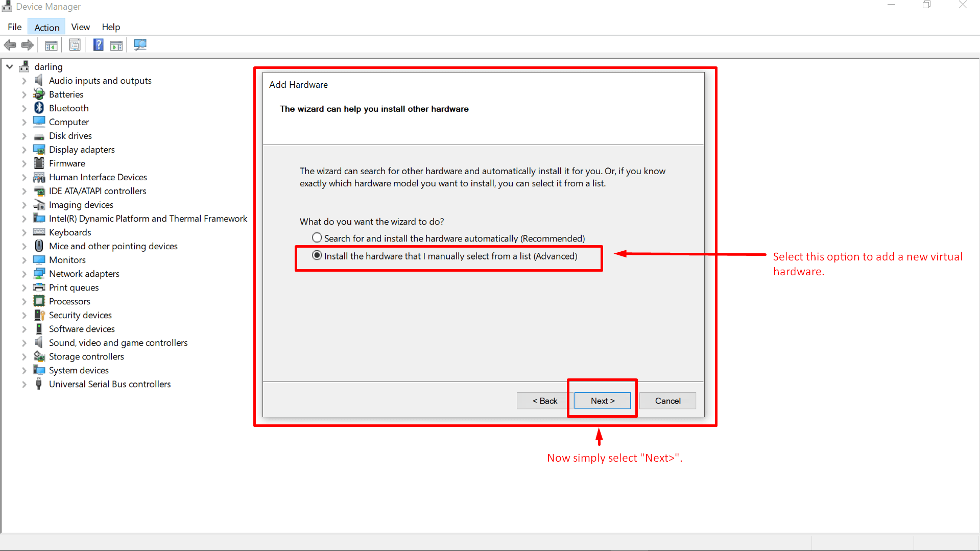
Task: Select the Storage controllers tree item
Action: pyautogui.click(x=86, y=356)
